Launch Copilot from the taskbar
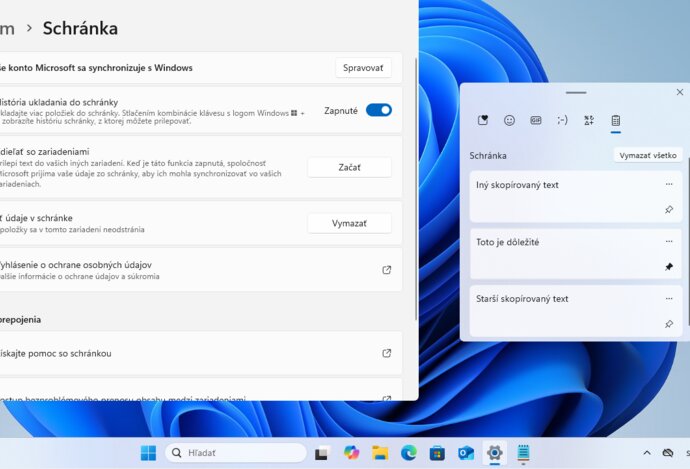The width and height of the screenshot is (690, 469). click(351, 453)
